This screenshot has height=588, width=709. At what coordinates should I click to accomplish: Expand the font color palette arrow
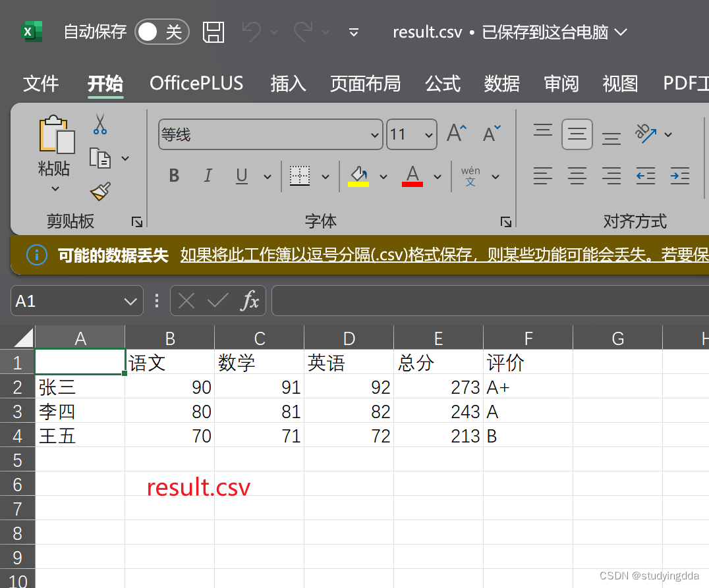coord(438,176)
